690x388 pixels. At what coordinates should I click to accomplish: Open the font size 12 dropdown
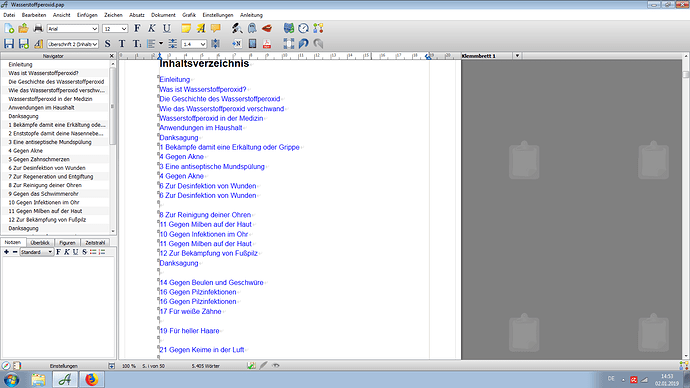coord(115,29)
